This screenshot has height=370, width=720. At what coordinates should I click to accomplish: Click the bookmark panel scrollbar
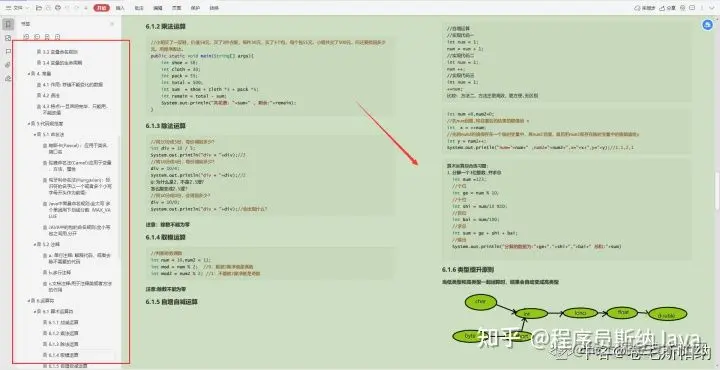coord(119,197)
